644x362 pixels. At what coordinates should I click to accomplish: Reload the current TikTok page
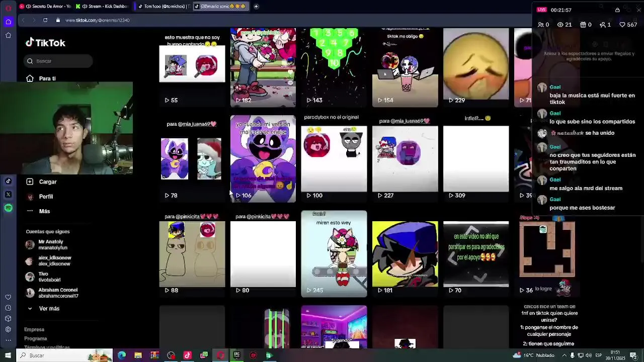pos(45,20)
